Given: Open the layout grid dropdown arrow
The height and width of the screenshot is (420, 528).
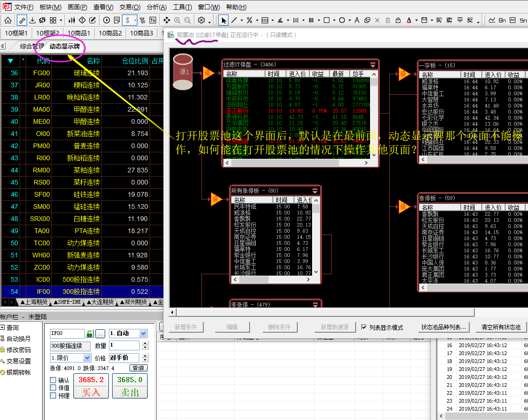Looking at the screenshot, I should 61,21.
